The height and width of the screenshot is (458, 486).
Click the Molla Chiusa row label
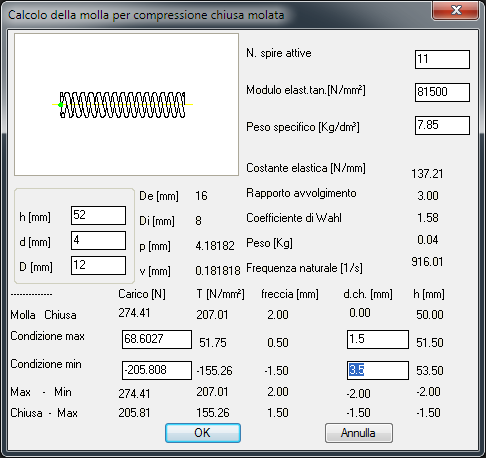pyautogui.click(x=43, y=315)
